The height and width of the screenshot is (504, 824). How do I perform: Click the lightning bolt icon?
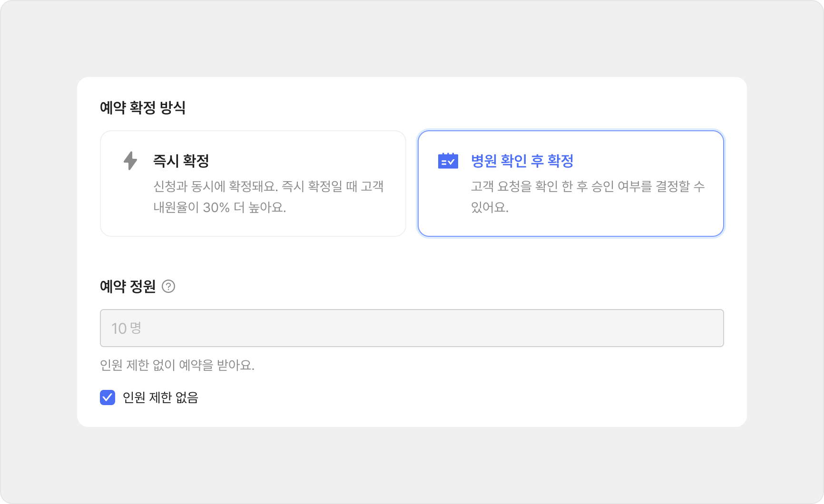click(130, 161)
